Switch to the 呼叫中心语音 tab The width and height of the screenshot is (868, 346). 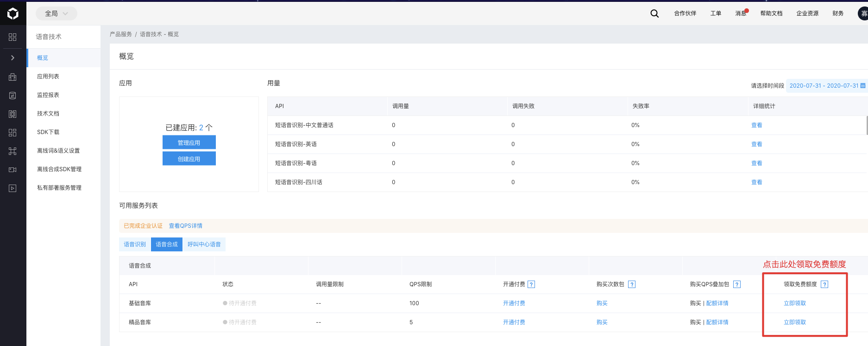(x=204, y=244)
